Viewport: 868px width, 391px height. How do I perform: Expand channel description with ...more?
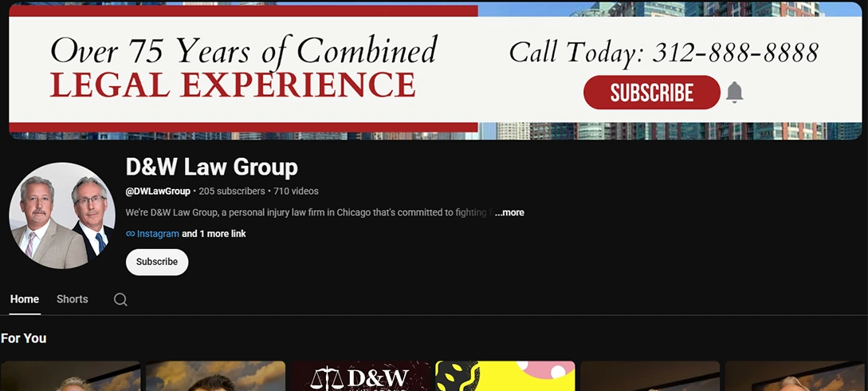tap(509, 213)
